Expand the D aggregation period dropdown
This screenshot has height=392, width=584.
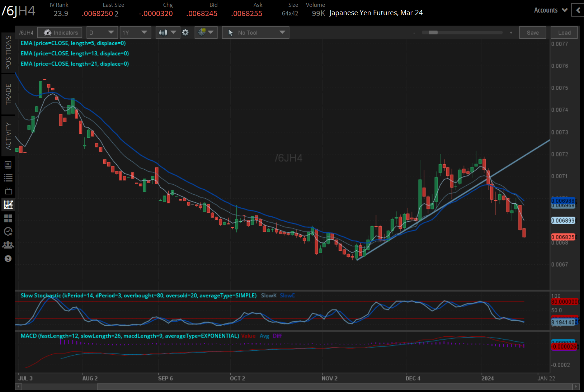(102, 33)
